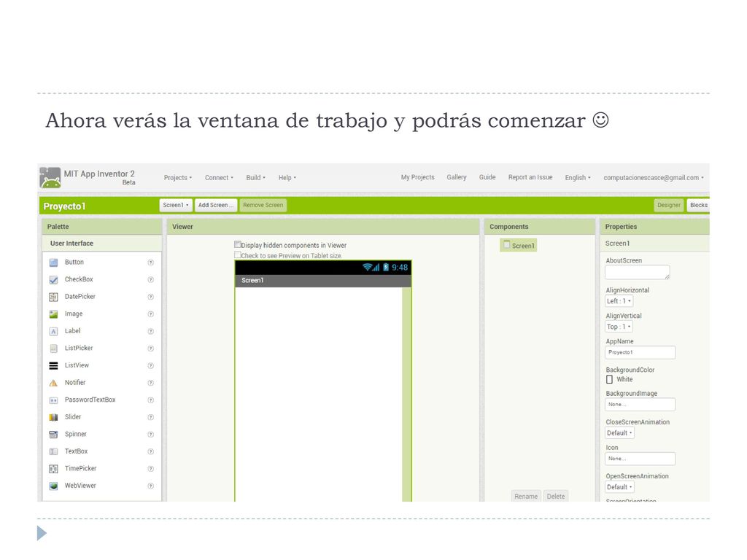Click the BackgroundImage None field
747x560 pixels.
point(640,404)
